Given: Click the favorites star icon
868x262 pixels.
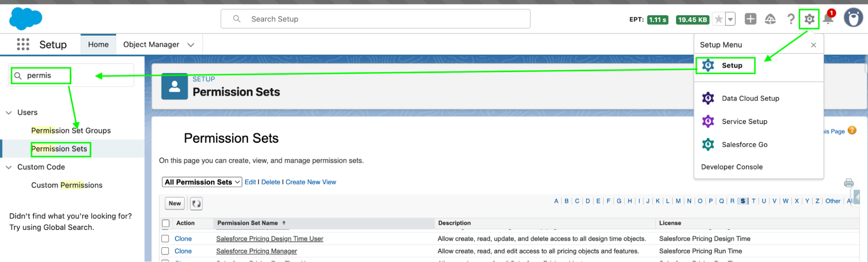Looking at the screenshot, I should point(719,19).
